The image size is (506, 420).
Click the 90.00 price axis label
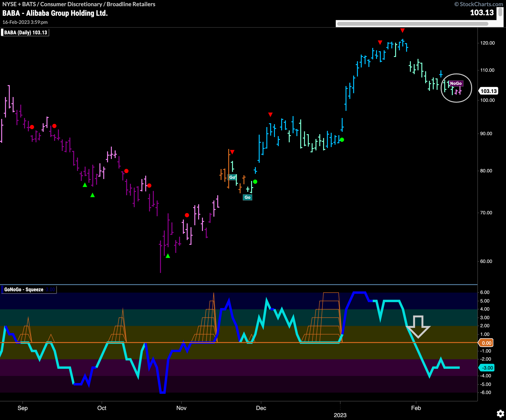click(486, 133)
